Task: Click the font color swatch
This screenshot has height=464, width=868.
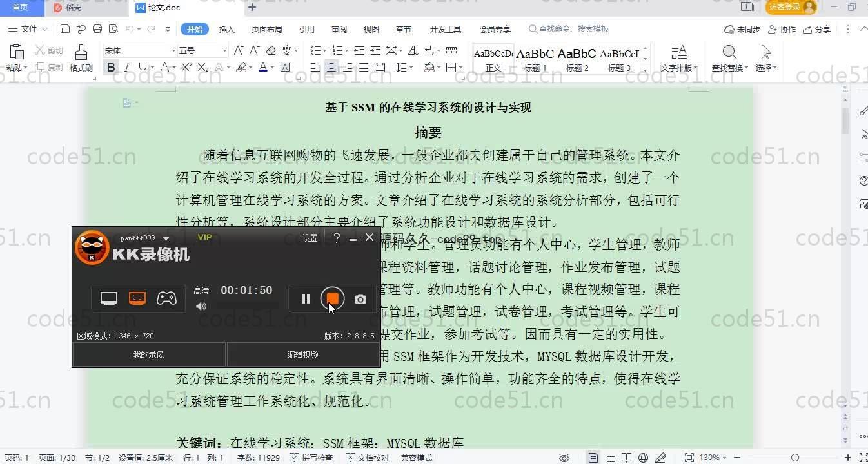Action: 263,67
